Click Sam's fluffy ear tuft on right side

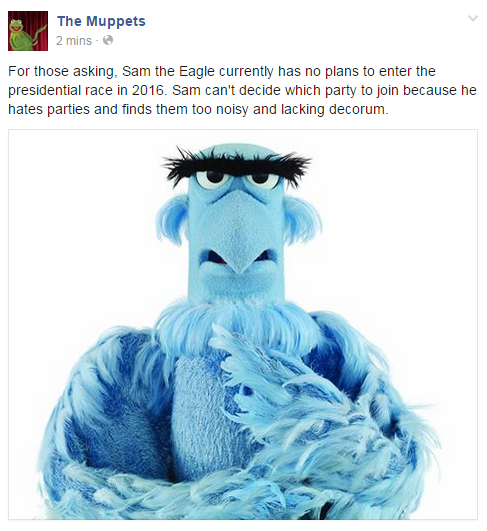pos(303,220)
